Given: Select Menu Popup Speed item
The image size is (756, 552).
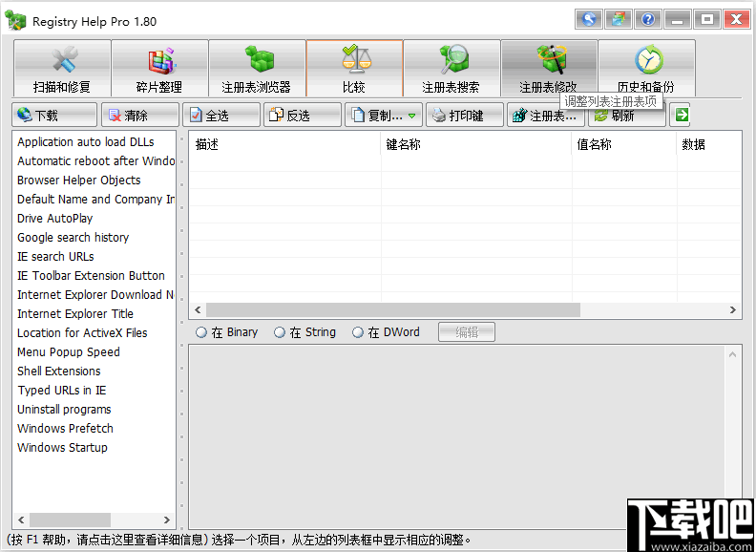Looking at the screenshot, I should (94, 352).
